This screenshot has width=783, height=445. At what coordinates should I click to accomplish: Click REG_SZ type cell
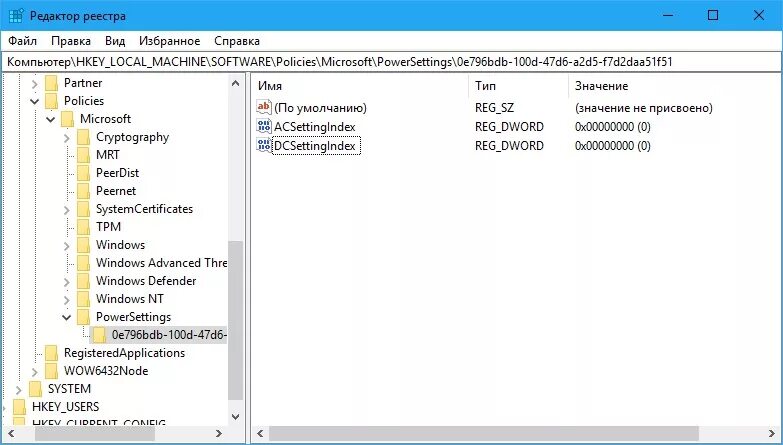pos(494,107)
